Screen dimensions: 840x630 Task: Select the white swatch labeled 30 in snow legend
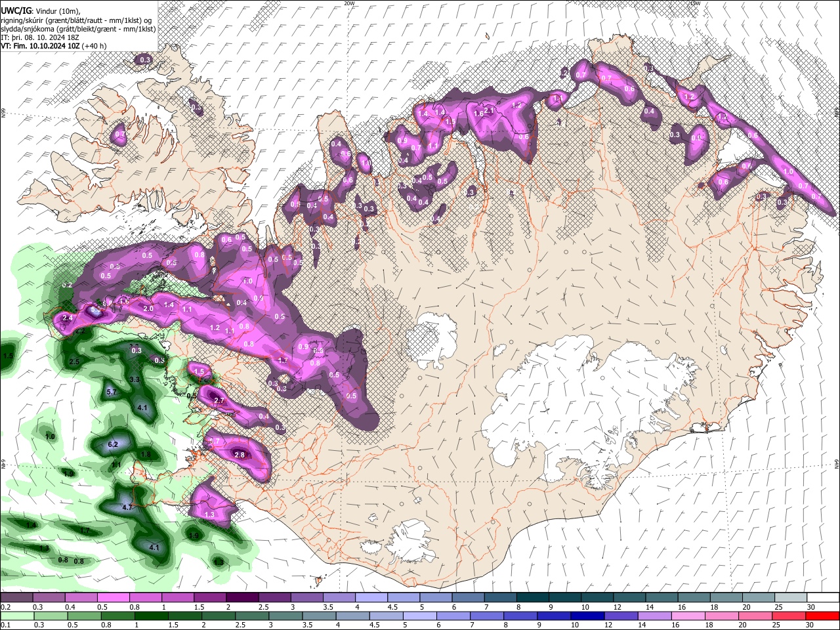(x=823, y=597)
